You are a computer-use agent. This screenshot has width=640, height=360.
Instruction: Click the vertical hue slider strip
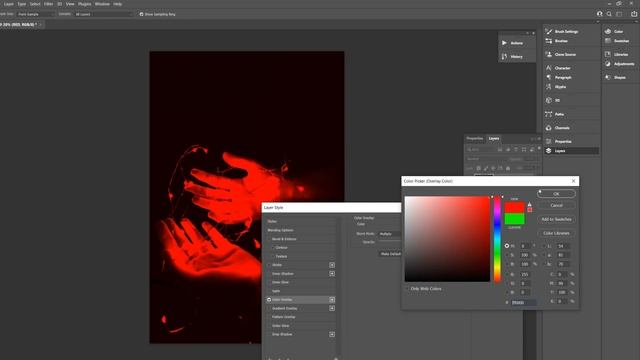(497, 239)
